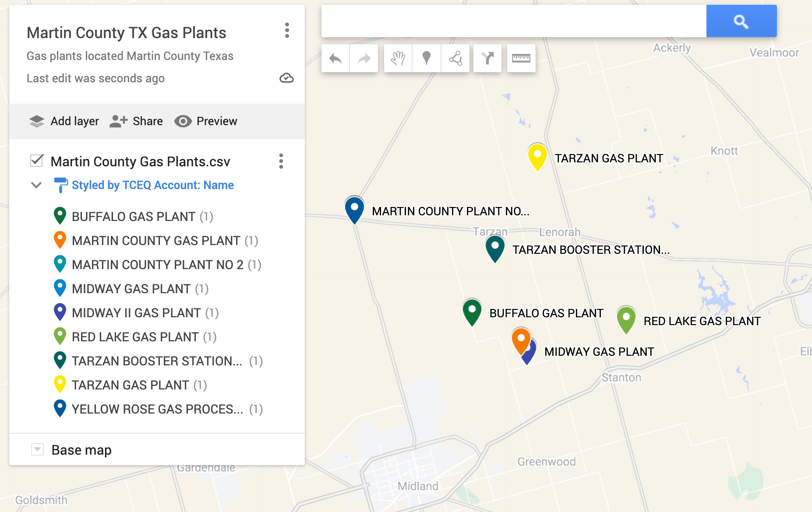This screenshot has width=812, height=512.
Task: Select RED LAKE GAS PLANT in the list
Action: point(135,337)
